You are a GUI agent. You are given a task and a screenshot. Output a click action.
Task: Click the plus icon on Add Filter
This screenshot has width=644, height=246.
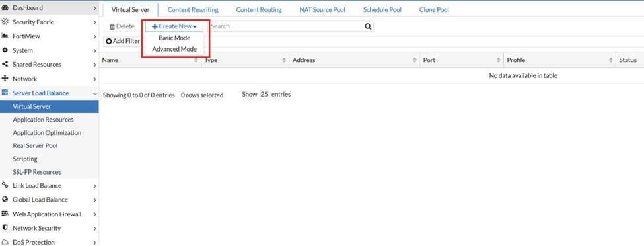[x=109, y=41]
